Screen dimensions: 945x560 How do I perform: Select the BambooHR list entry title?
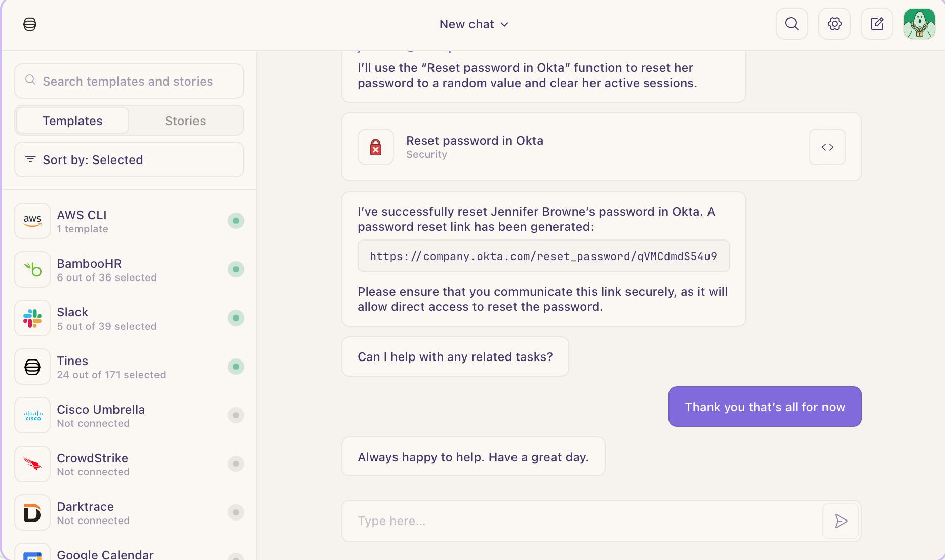pyautogui.click(x=89, y=264)
